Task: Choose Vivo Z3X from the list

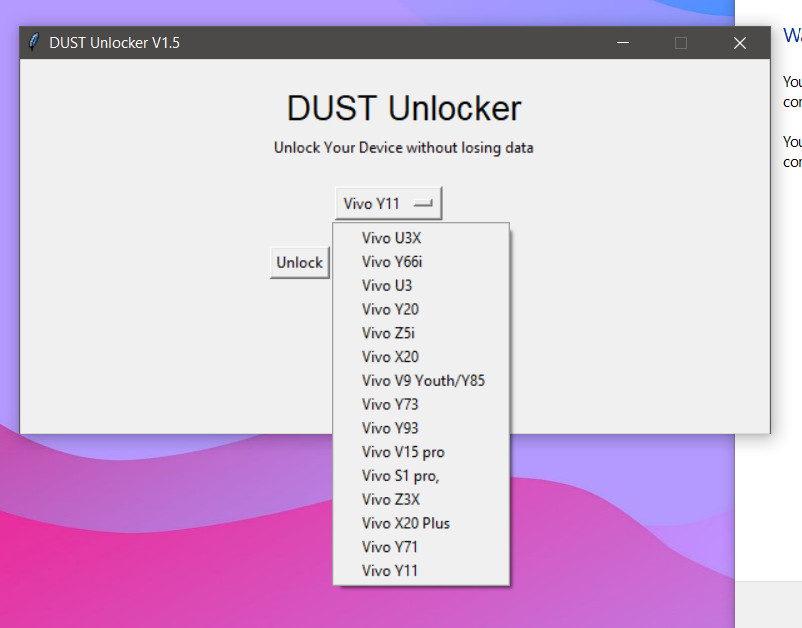Action: click(x=421, y=500)
